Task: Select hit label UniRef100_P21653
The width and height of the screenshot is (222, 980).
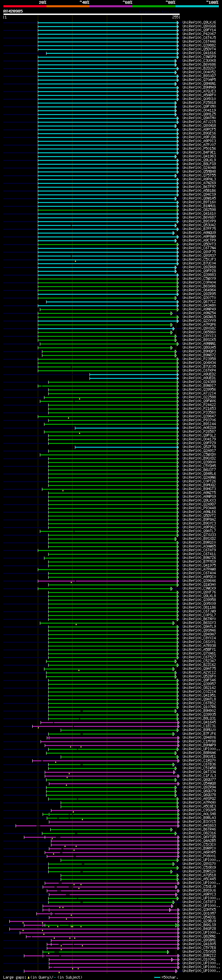Action: point(199,408)
